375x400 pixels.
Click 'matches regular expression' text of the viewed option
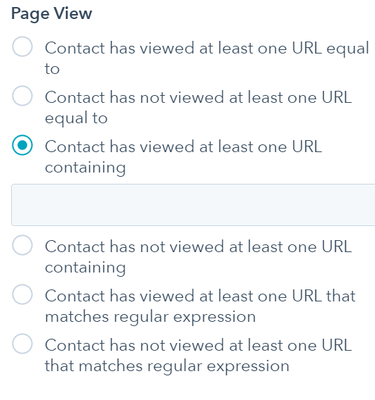point(150,317)
